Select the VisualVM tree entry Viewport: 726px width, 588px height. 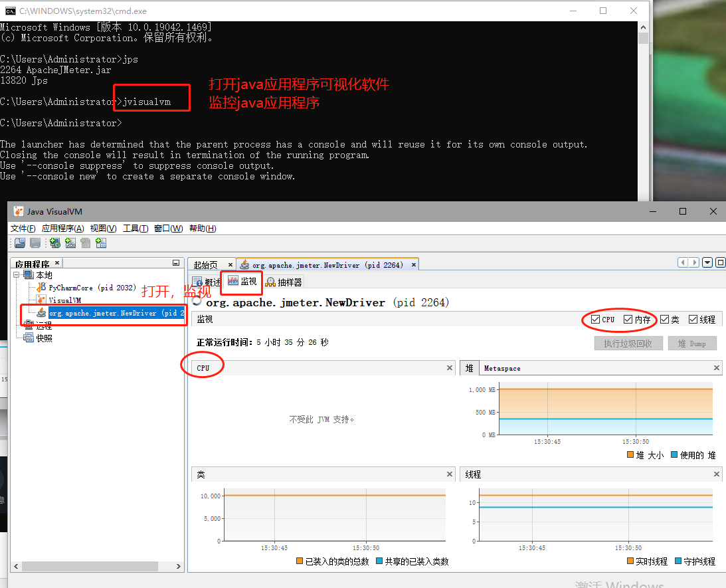(65, 300)
